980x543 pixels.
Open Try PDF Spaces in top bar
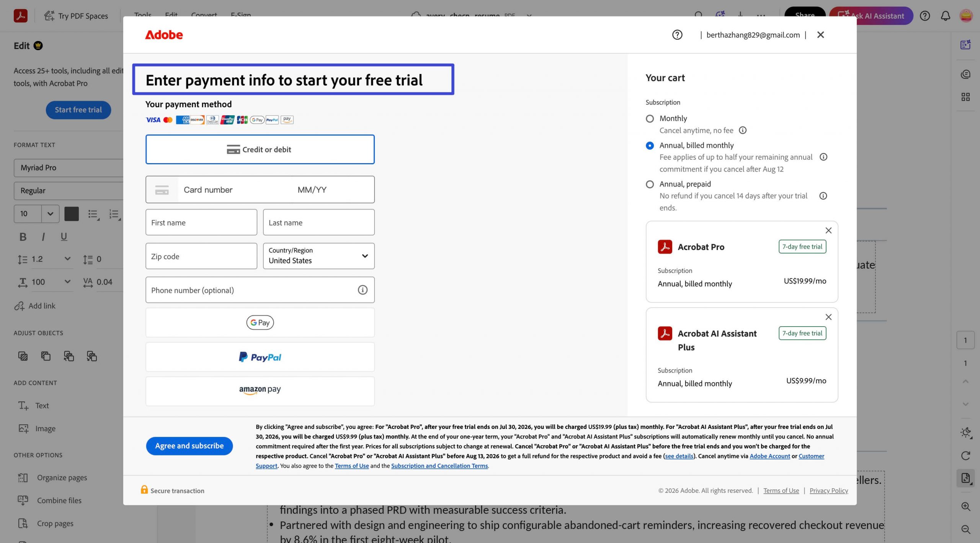click(76, 16)
